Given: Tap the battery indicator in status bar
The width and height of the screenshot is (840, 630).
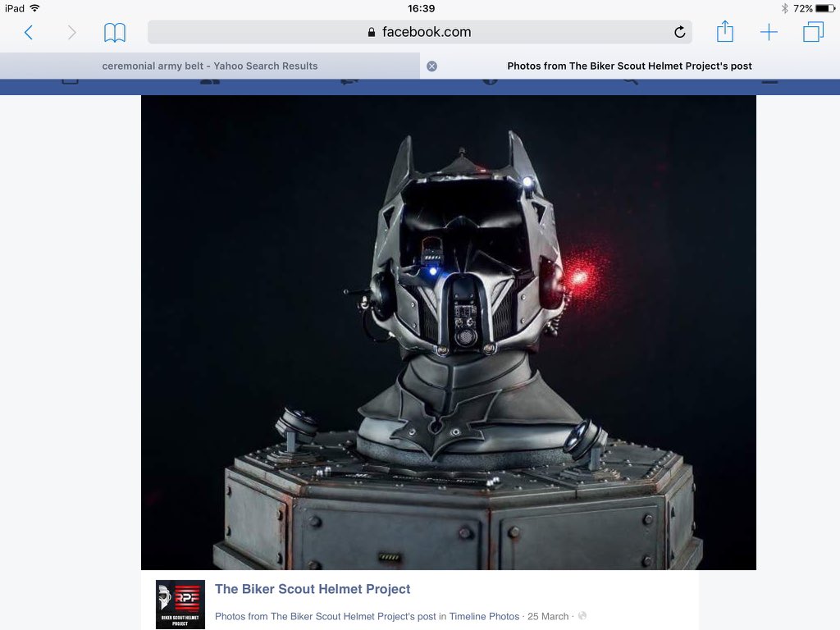Looking at the screenshot, I should (825, 8).
